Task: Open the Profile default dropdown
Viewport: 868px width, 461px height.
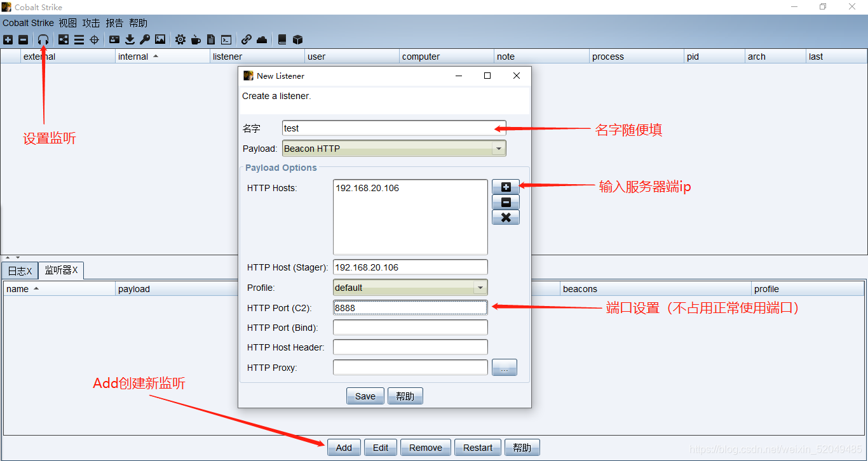Action: 410,288
